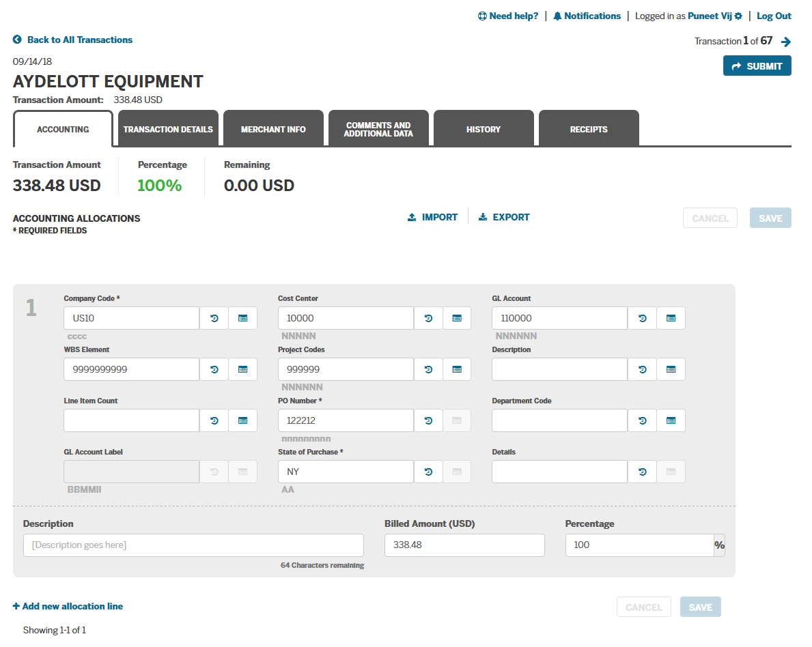Reset the State of Purchase field
Image resolution: width=812 pixels, height=647 pixels.
428,472
